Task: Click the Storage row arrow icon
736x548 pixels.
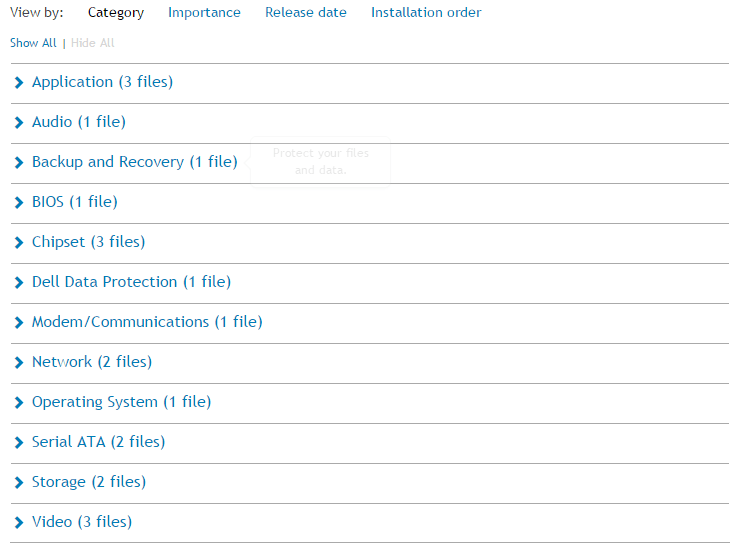Action: coord(19,482)
